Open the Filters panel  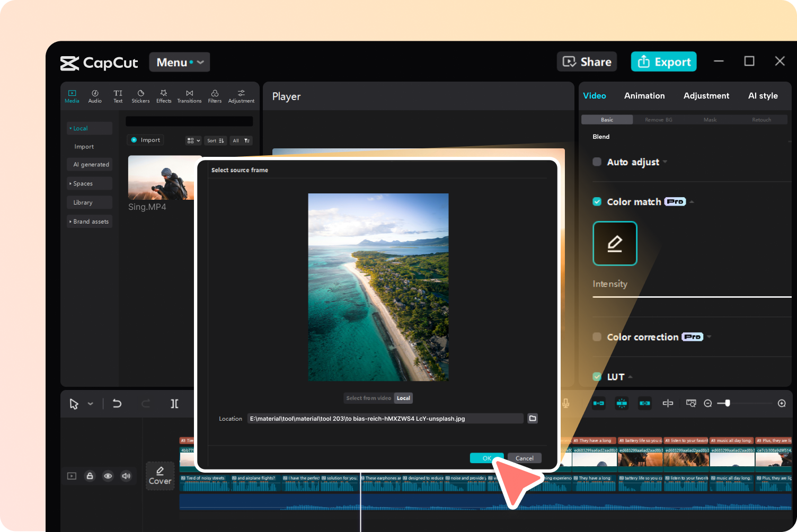(215, 96)
